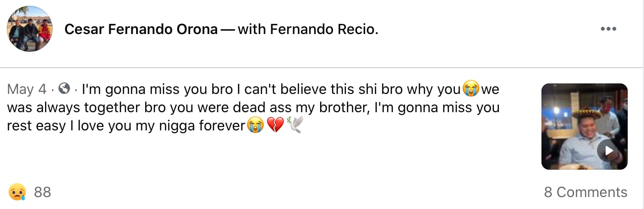The width and height of the screenshot is (644, 209).
Task: Click crying emoji after "forever"
Action: 255,127
